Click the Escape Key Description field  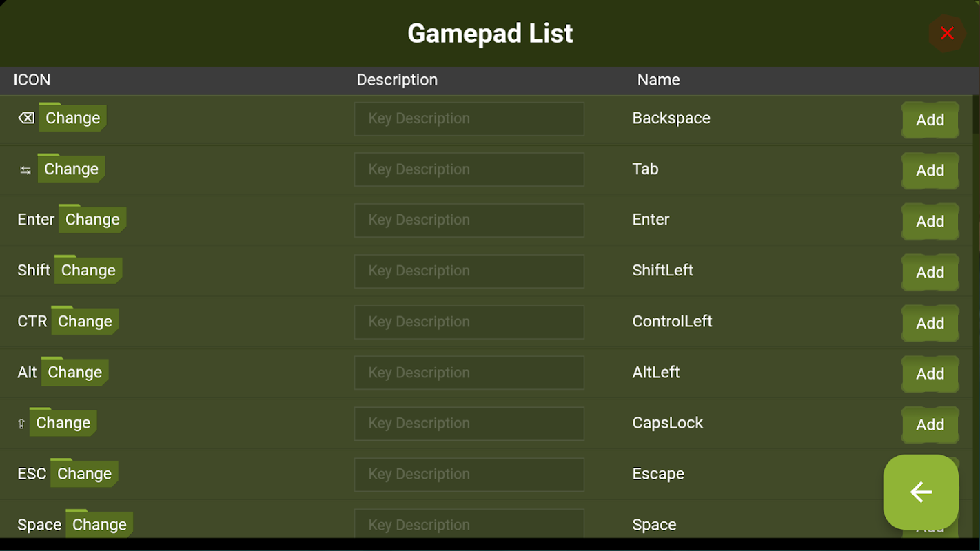tap(469, 475)
